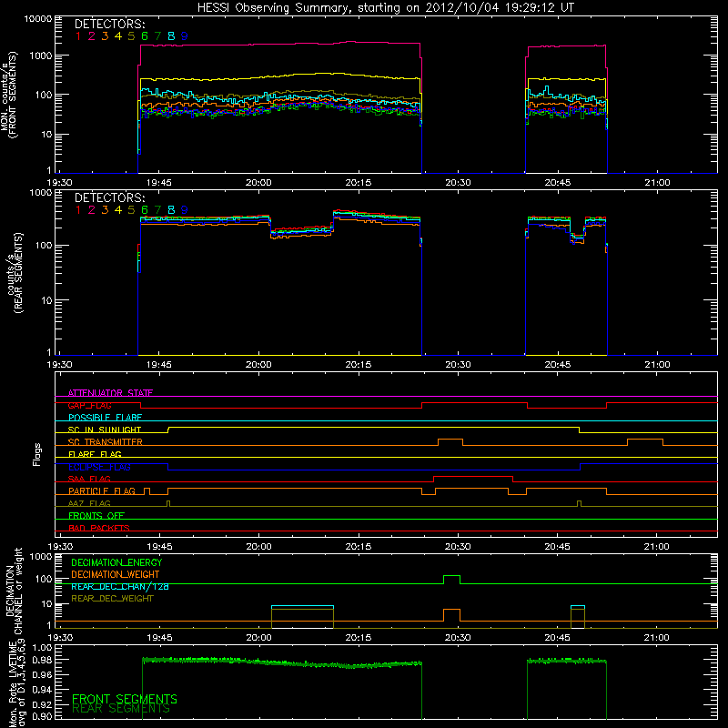
Task: Select detector 2 in front segments legend
Action: pyautogui.click(x=92, y=36)
